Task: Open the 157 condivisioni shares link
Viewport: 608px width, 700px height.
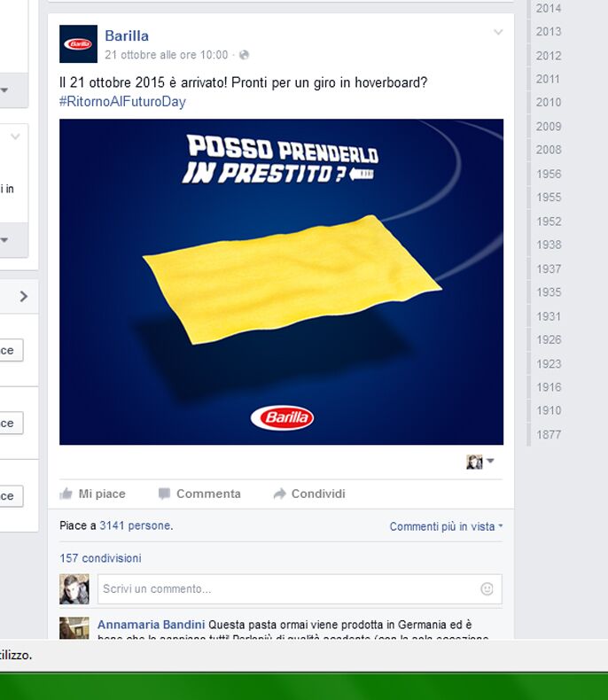Action: click(x=100, y=558)
